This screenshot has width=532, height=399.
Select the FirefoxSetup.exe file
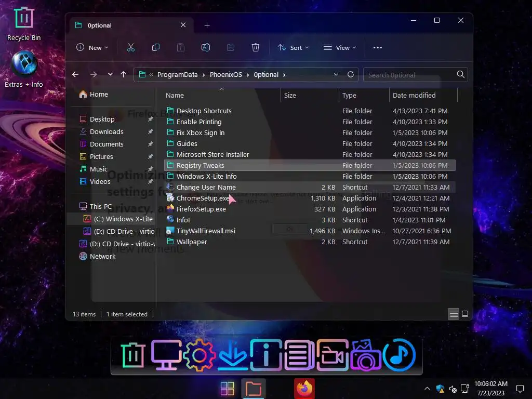(x=310, y=209)
